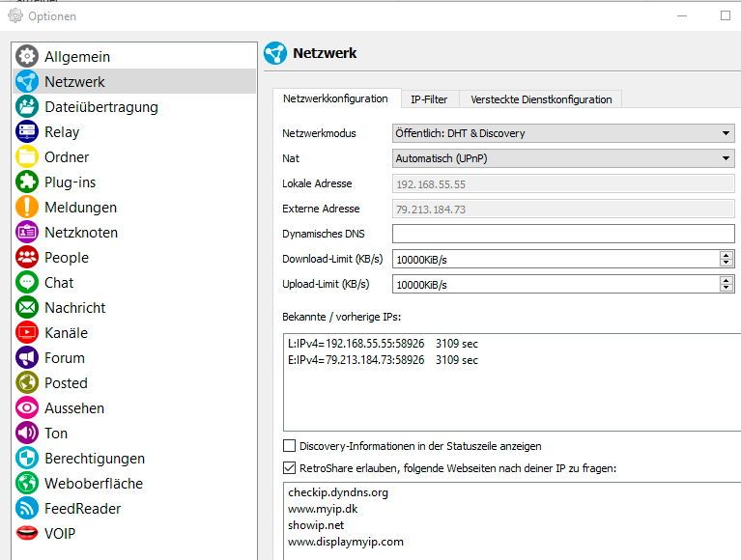Screen dimensions: 741x560
Task: Select the Netzwerk sidebar icon
Action: pyautogui.click(x=27, y=81)
